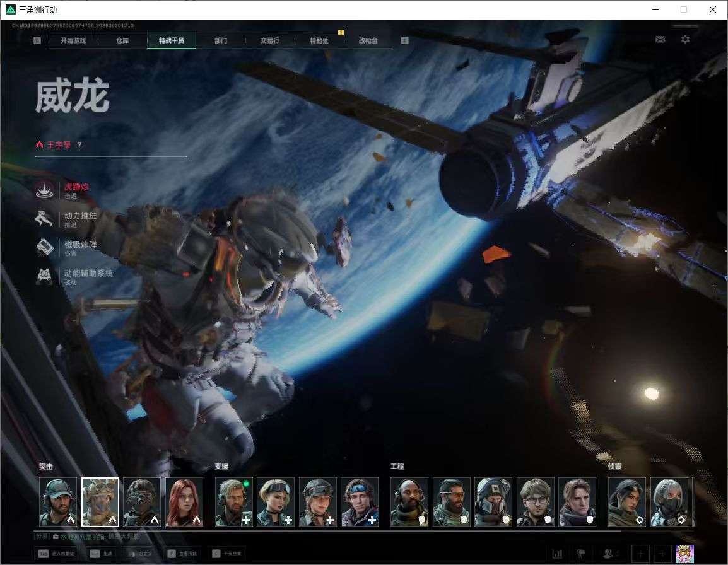The image size is (728, 565).
Task: Click the S key icon left of 开始游戏
Action: point(37,40)
